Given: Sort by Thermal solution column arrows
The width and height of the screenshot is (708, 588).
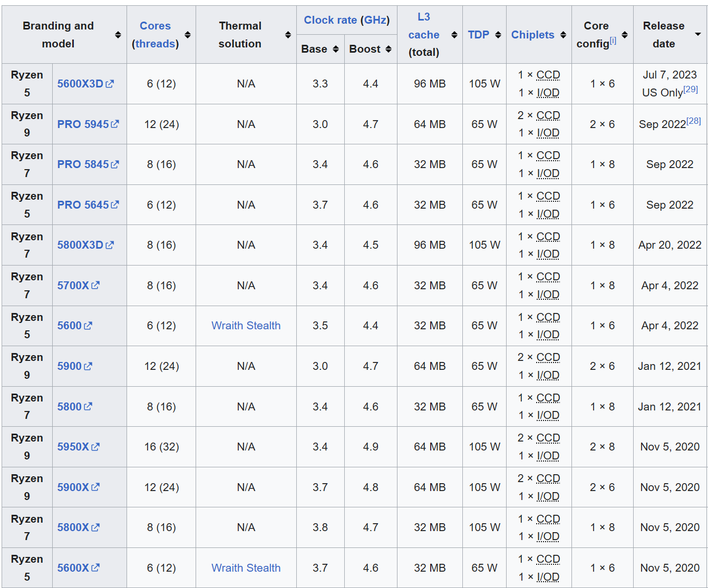Looking at the screenshot, I should point(288,35).
